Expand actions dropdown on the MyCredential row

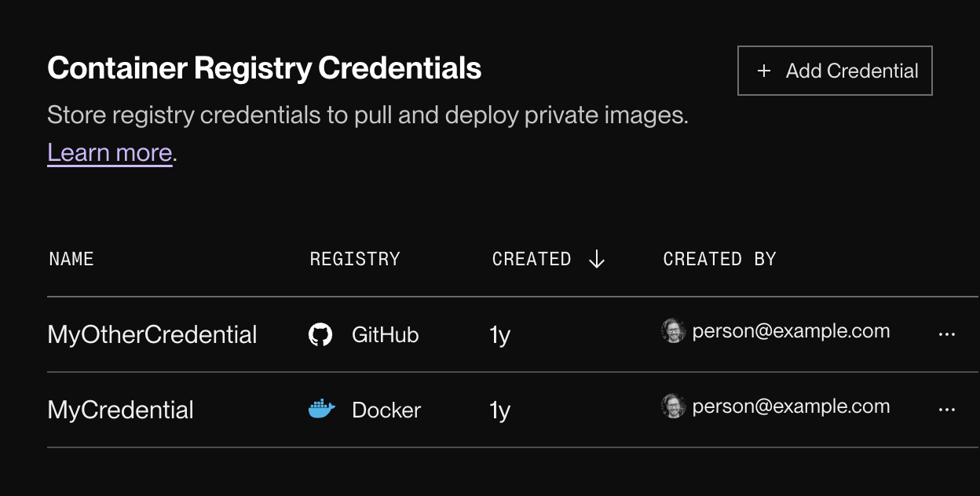[945, 409]
